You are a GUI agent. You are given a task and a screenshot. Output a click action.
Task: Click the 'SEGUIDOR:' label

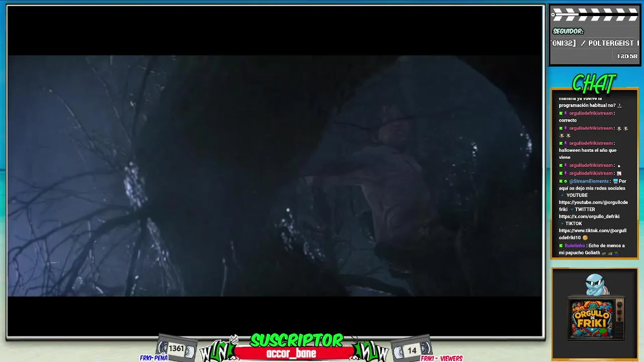click(x=568, y=31)
